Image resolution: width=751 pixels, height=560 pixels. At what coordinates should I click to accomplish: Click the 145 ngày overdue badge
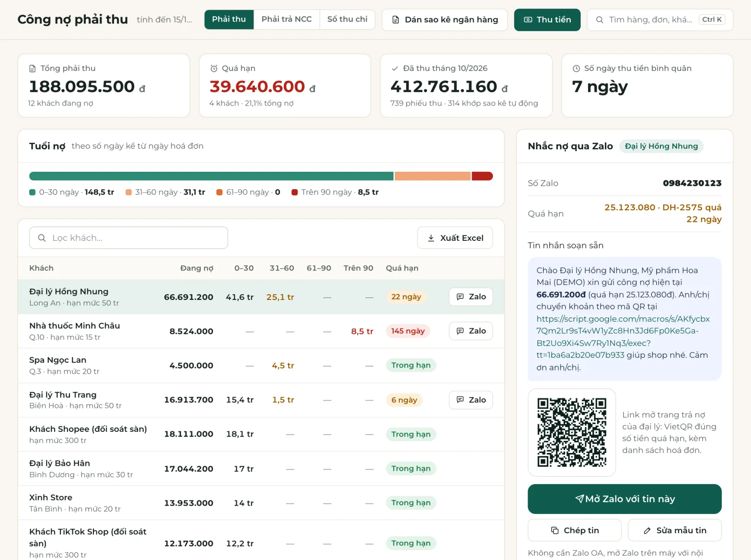408,331
